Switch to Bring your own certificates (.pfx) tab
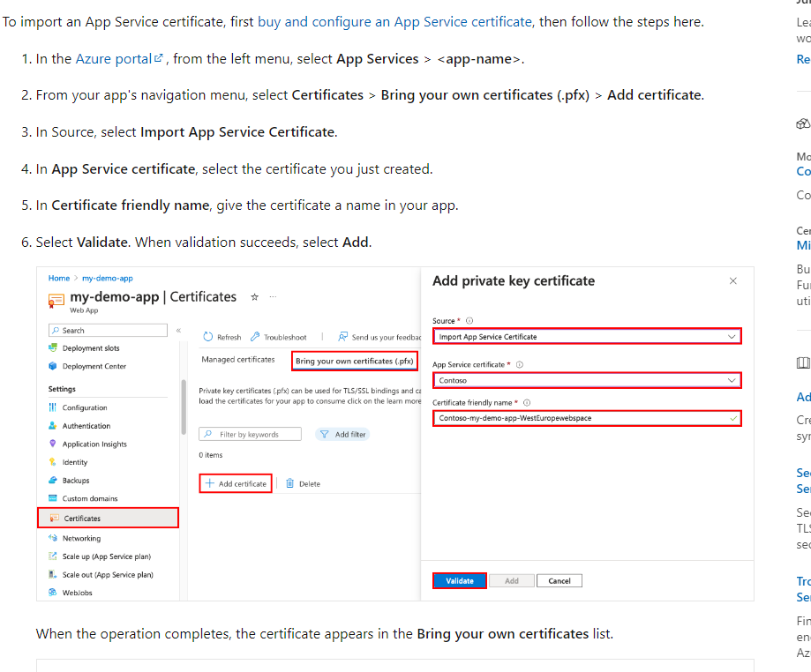Image resolution: width=811 pixels, height=672 pixels. 355,361
